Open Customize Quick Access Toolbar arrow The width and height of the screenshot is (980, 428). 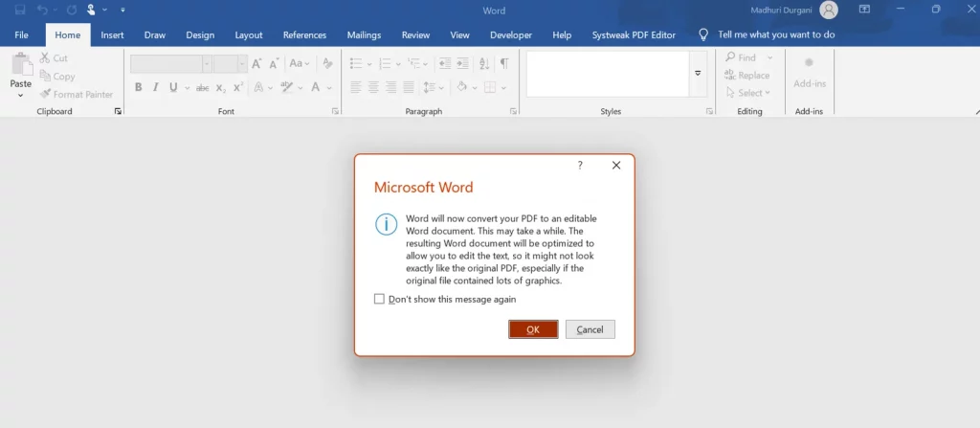122,11
